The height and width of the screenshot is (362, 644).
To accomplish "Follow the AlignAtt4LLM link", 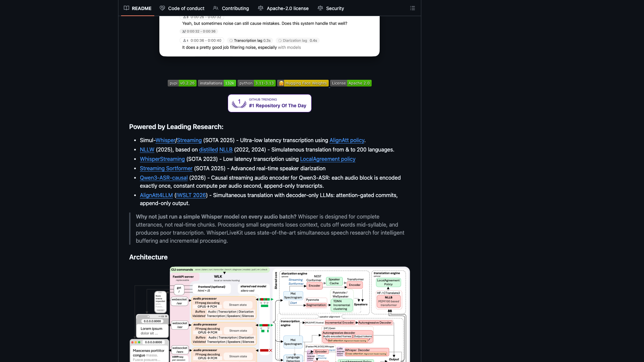I will pyautogui.click(x=156, y=195).
